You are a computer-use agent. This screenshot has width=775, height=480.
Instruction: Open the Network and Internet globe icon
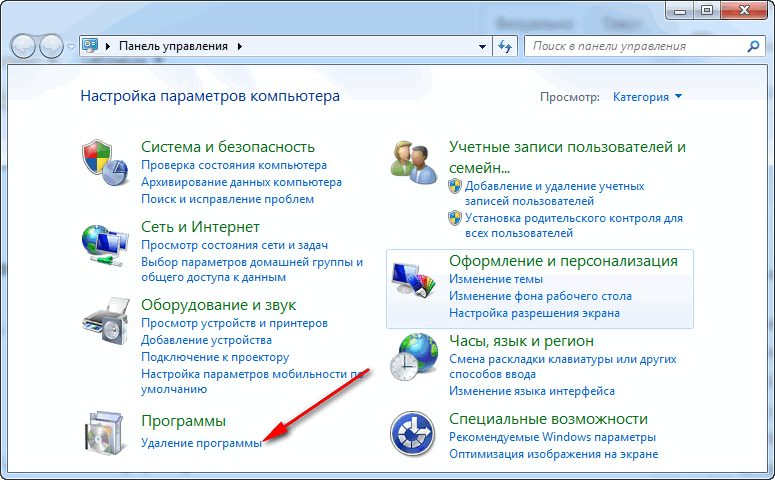point(105,245)
